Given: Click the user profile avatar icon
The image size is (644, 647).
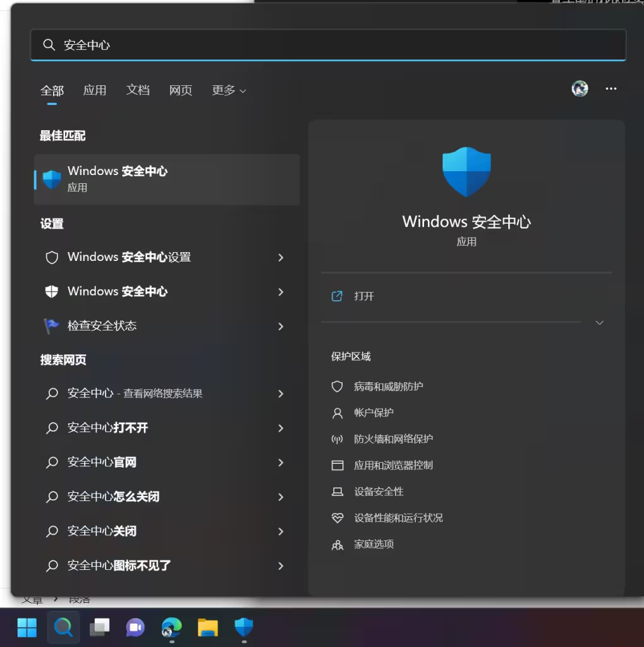Looking at the screenshot, I should tap(580, 89).
